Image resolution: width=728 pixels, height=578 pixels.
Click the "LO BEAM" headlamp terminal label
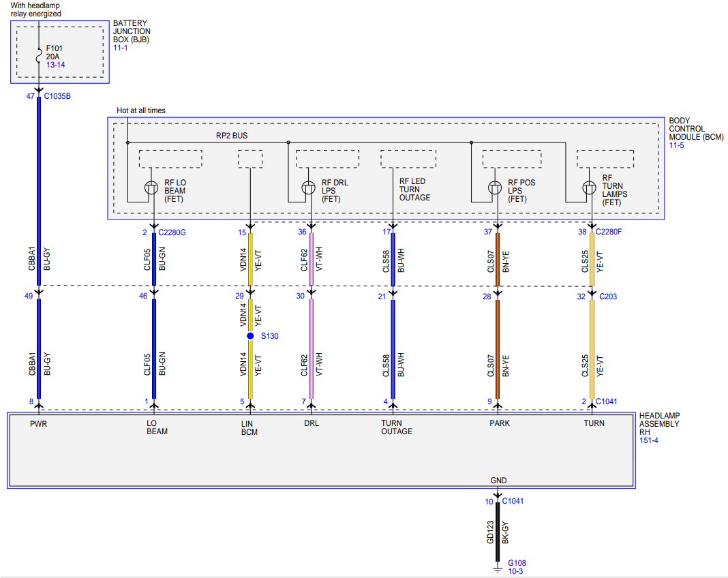[157, 427]
